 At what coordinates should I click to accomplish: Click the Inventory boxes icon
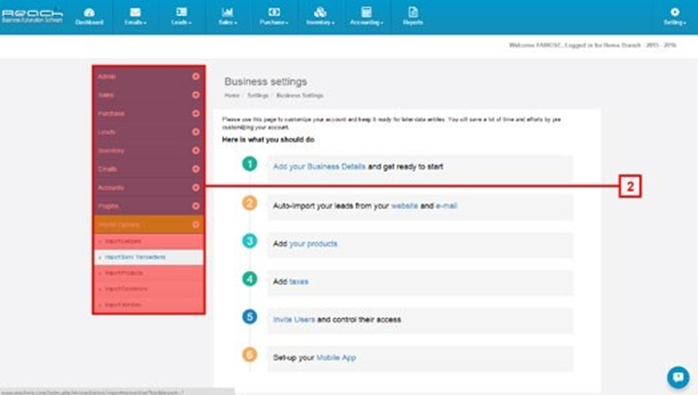pos(320,12)
